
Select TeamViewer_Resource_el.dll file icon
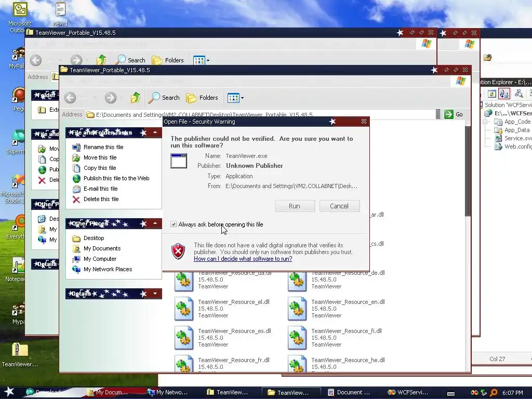183,309
